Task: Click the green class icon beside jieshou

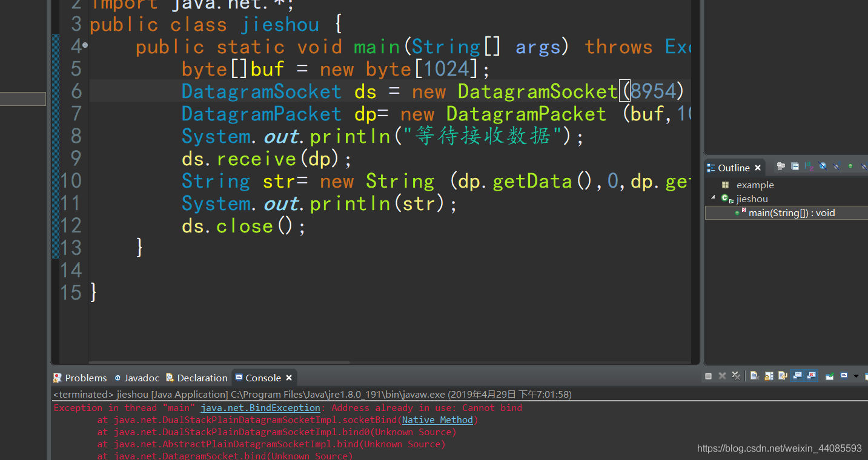Action: [x=724, y=198]
